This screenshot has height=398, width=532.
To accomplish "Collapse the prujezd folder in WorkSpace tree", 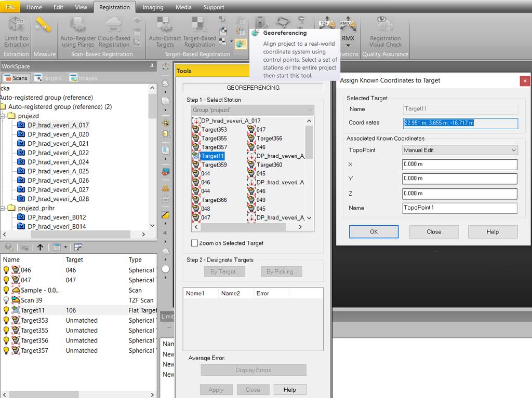I will pos(3,116).
